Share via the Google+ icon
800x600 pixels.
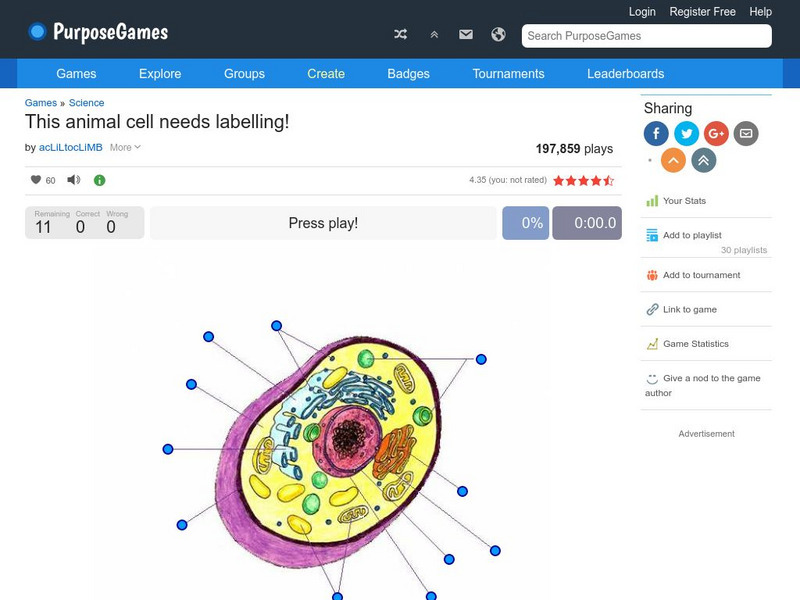click(x=716, y=133)
